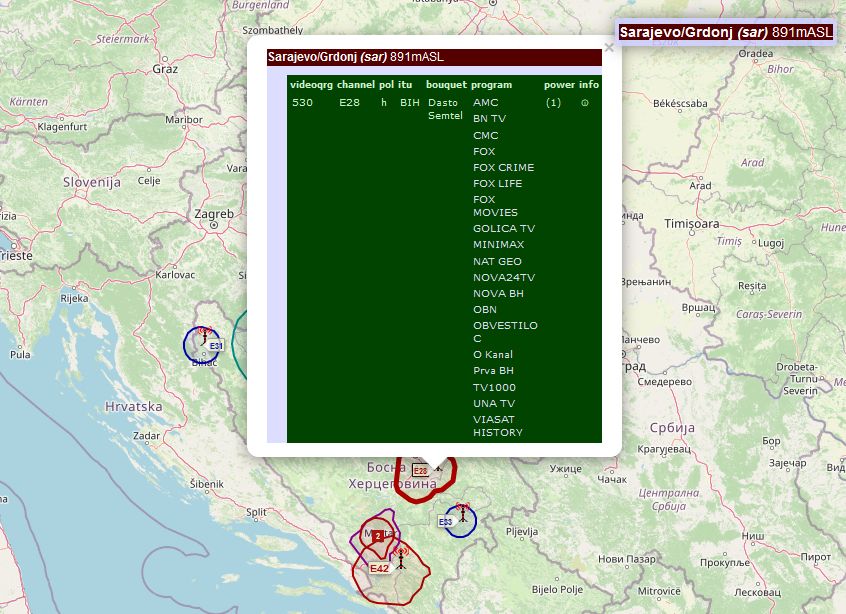The image size is (846, 614).
Task: Select the E31 transmitter tower near Bihać
Action: (x=204, y=334)
